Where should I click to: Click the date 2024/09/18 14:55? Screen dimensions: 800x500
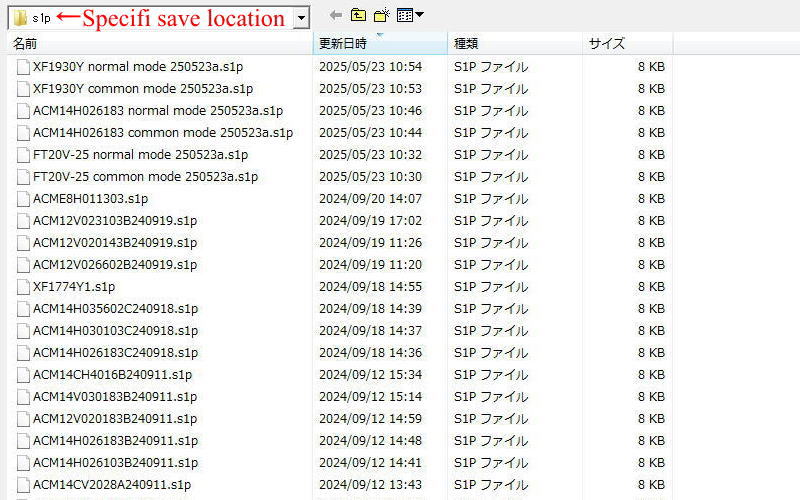pyautogui.click(x=370, y=287)
